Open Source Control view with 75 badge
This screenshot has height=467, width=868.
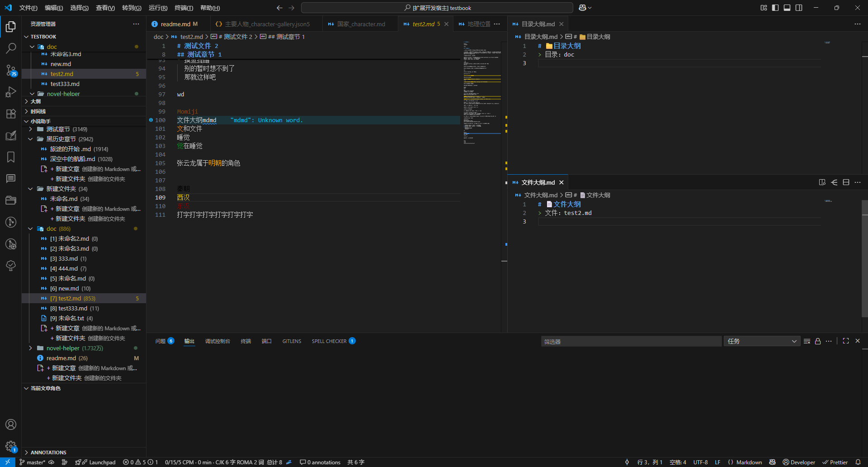(11, 70)
